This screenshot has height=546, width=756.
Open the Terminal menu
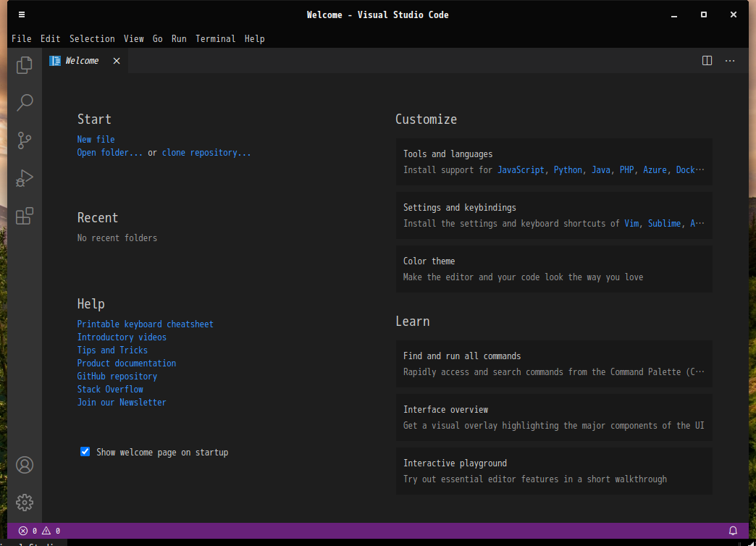click(x=216, y=38)
